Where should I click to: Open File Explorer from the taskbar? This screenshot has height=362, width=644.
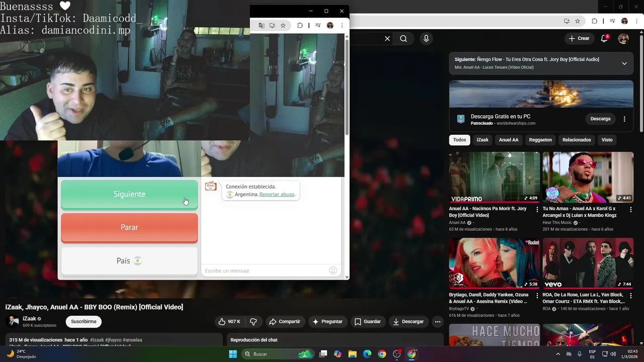point(352,354)
